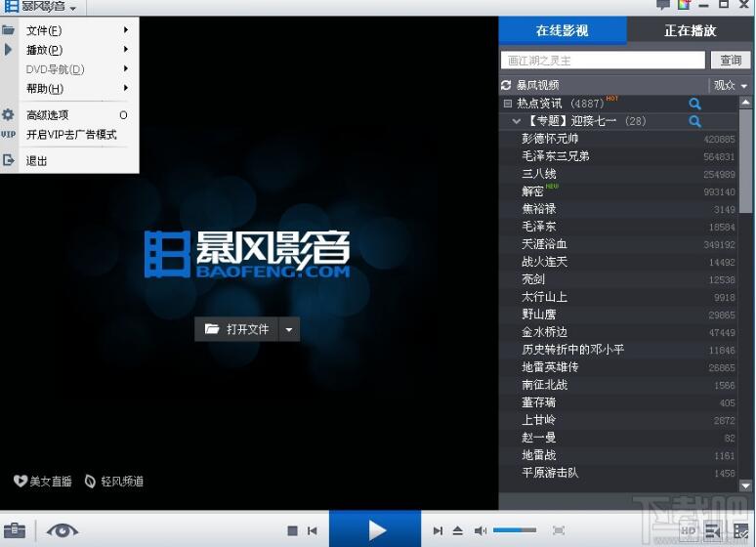Click the folder icon beside 文件

coord(8,30)
